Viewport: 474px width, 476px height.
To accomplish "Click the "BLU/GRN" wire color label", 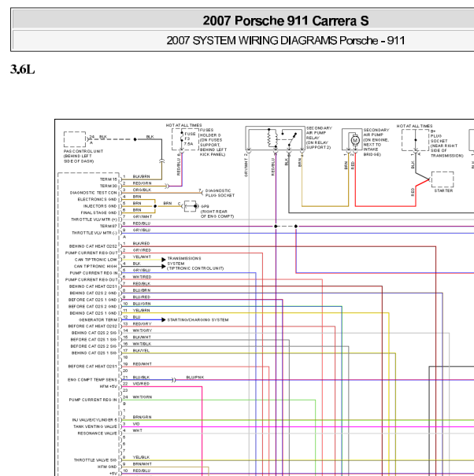I will coord(142,304).
